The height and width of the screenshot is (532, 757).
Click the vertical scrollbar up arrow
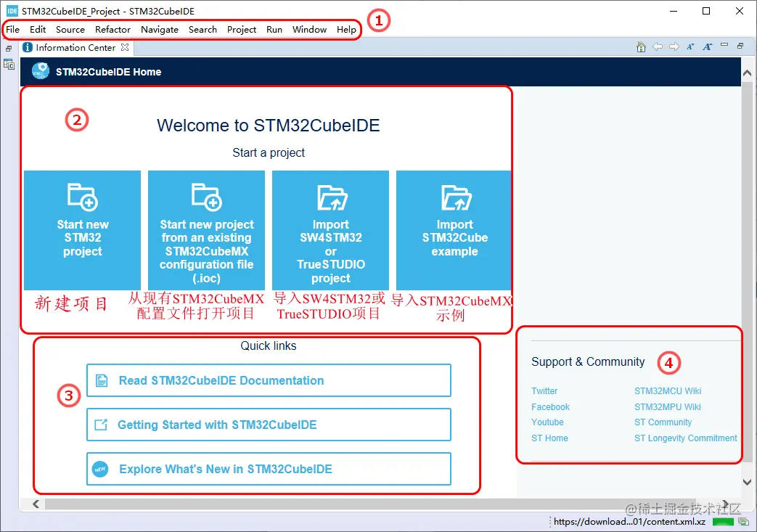click(747, 73)
